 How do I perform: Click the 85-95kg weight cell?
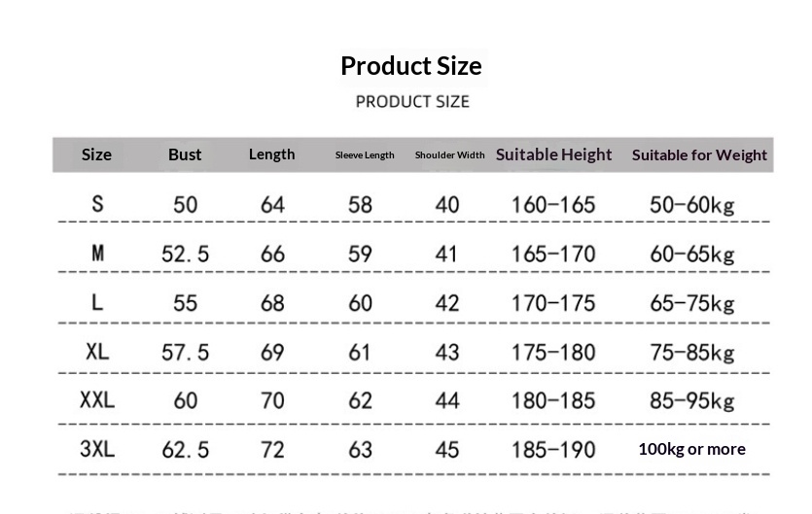(x=691, y=400)
